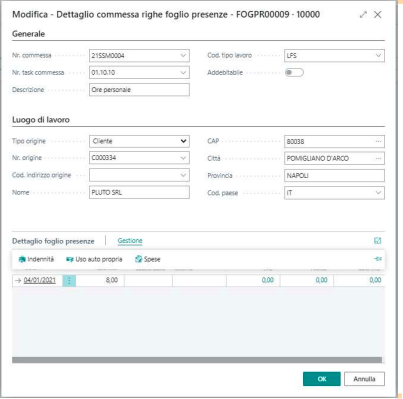
Task: Click the Città lookup ellipsis button
Action: [378, 158]
